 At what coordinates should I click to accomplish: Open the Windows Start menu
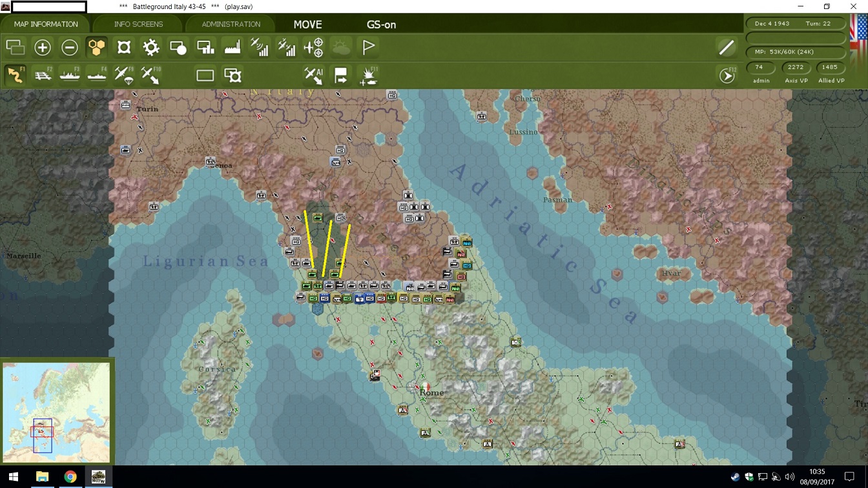[x=14, y=477]
